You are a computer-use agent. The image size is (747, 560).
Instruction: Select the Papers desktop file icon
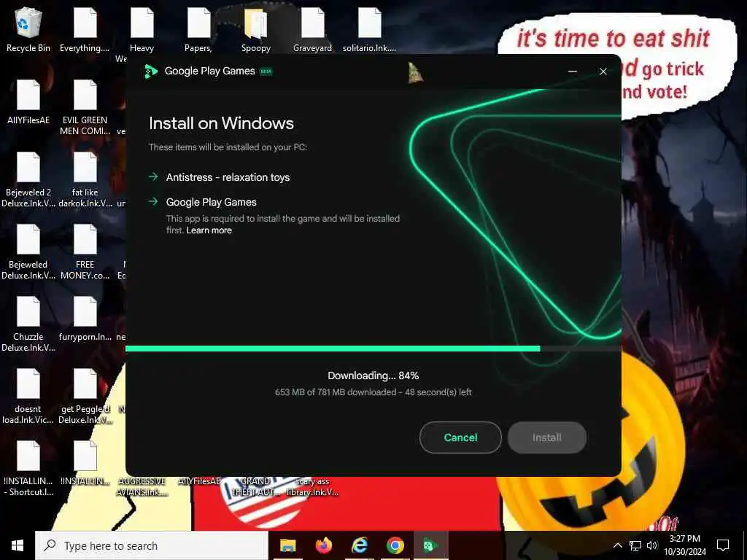[x=198, y=29]
